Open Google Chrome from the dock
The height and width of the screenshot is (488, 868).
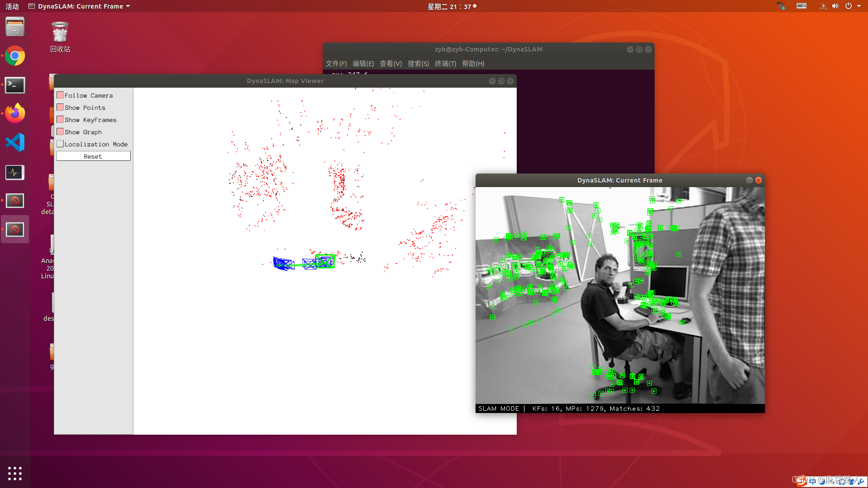pos(15,56)
